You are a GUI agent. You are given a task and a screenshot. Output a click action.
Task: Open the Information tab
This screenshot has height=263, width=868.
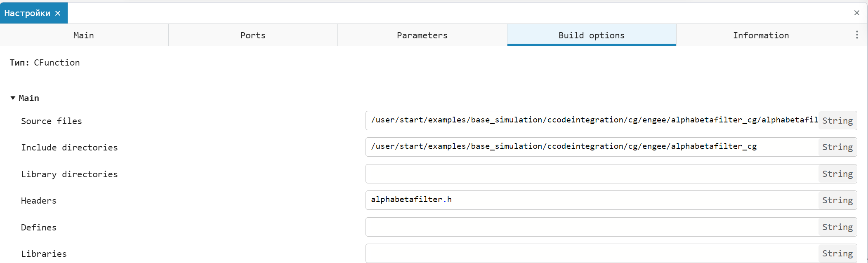(x=761, y=35)
